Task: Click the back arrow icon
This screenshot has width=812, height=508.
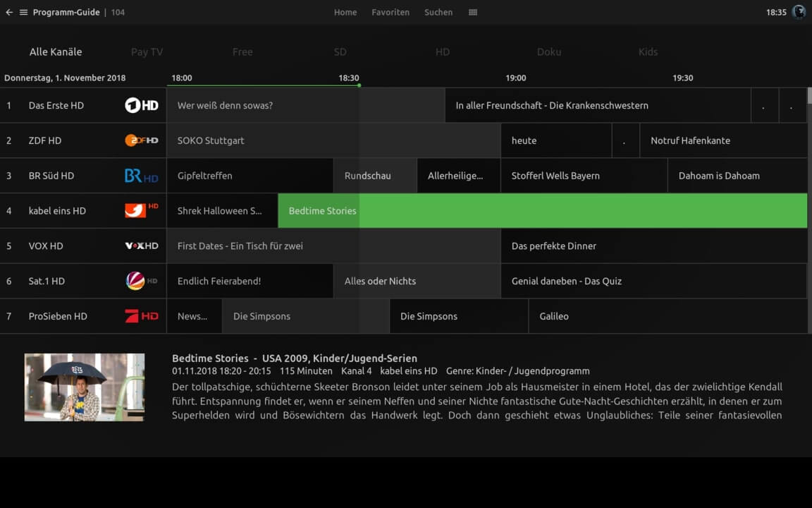Action: (x=9, y=12)
